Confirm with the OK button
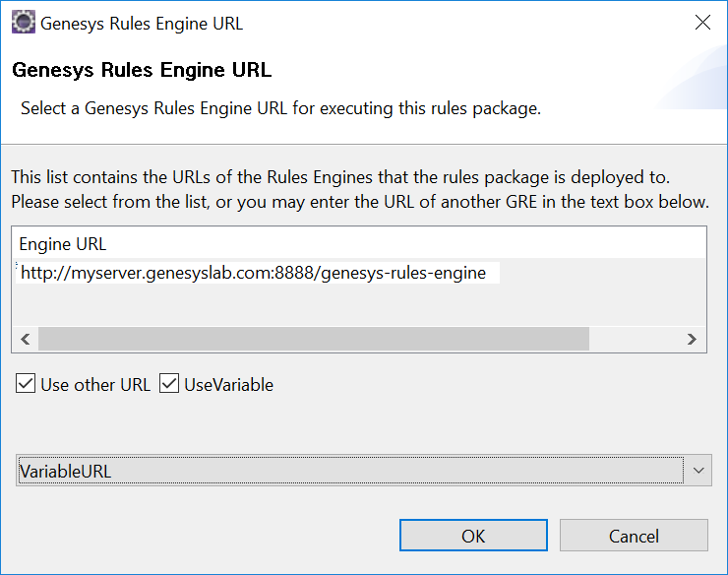This screenshot has height=575, width=728. coord(473,536)
